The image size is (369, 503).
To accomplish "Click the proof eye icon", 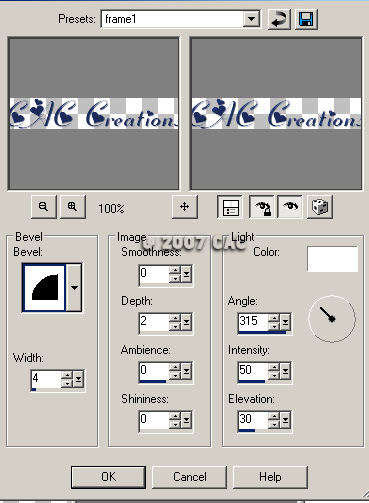I will click(x=290, y=207).
